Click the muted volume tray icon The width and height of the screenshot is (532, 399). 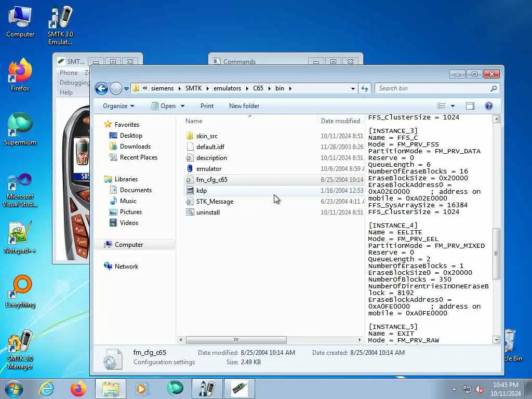point(480,390)
